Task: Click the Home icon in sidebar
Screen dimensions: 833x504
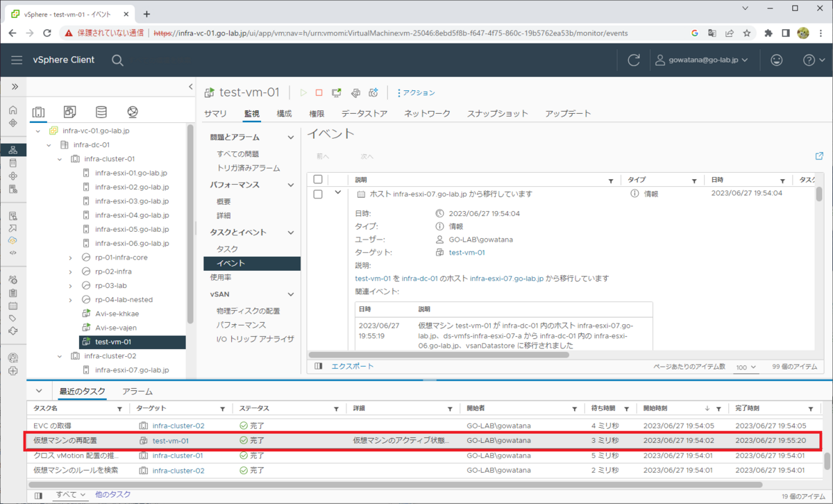Action: point(13,110)
